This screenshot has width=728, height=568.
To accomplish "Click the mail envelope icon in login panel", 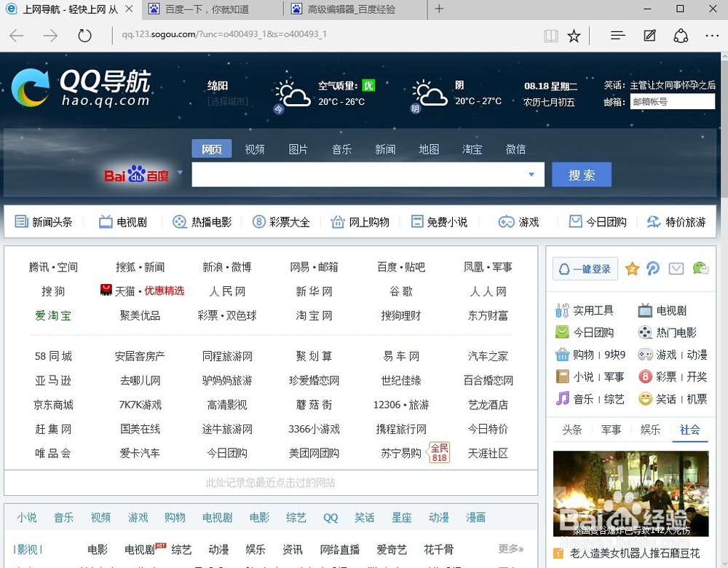I will click(x=676, y=269).
